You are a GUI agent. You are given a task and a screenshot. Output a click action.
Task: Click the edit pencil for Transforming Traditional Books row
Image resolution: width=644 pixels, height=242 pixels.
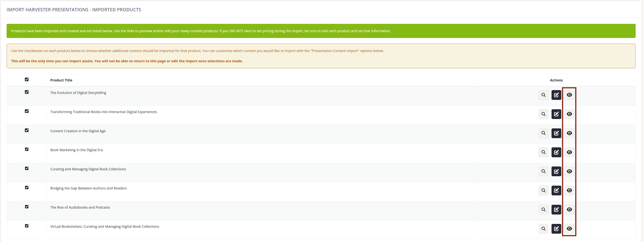pos(556,114)
